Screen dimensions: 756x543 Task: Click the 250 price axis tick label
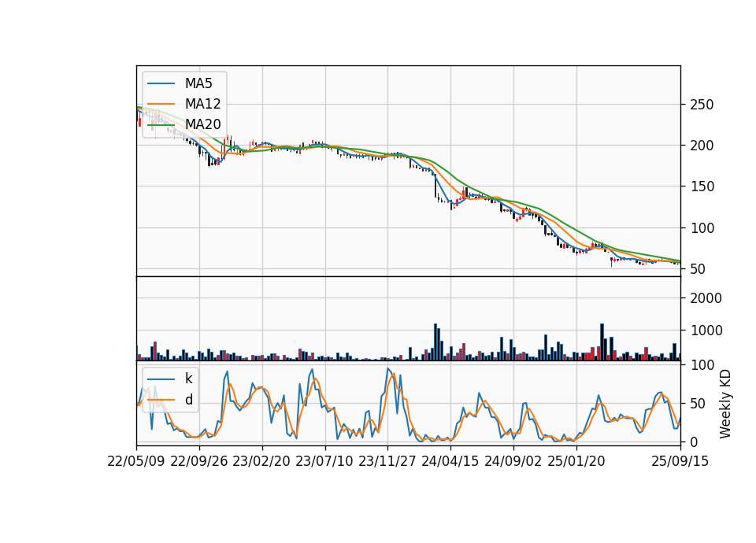(x=702, y=105)
